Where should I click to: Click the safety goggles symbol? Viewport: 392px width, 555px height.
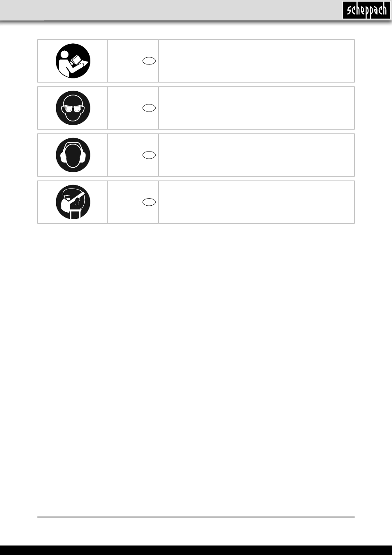[73, 108]
